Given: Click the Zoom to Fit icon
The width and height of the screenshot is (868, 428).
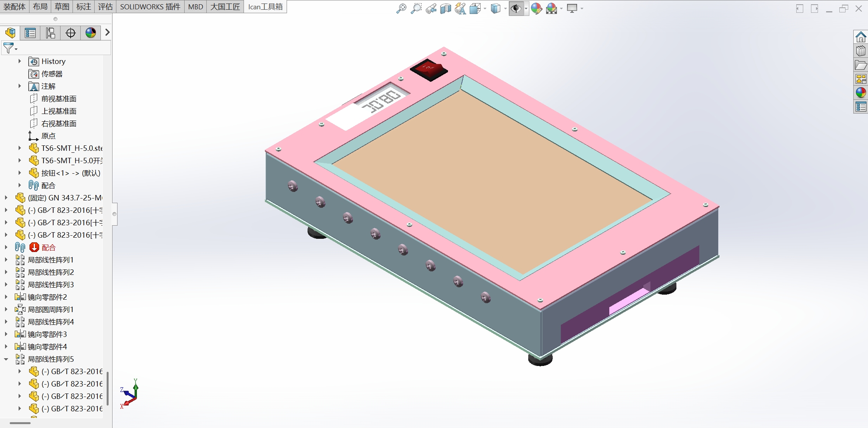Looking at the screenshot, I should click(401, 9).
